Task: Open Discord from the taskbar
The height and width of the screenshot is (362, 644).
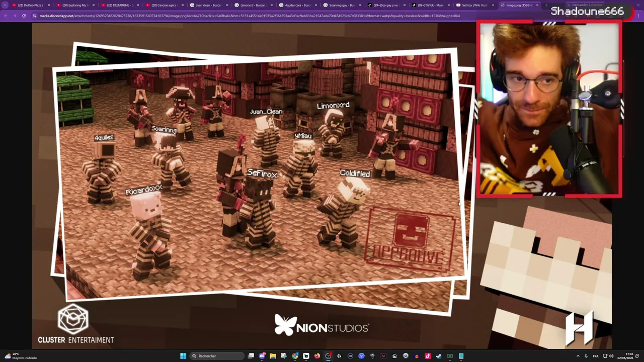Action: (262, 356)
